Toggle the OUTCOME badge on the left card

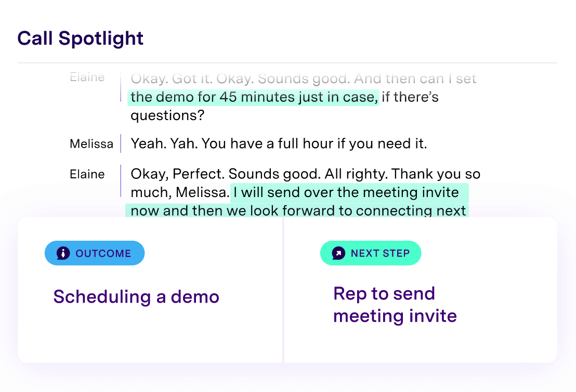(94, 253)
